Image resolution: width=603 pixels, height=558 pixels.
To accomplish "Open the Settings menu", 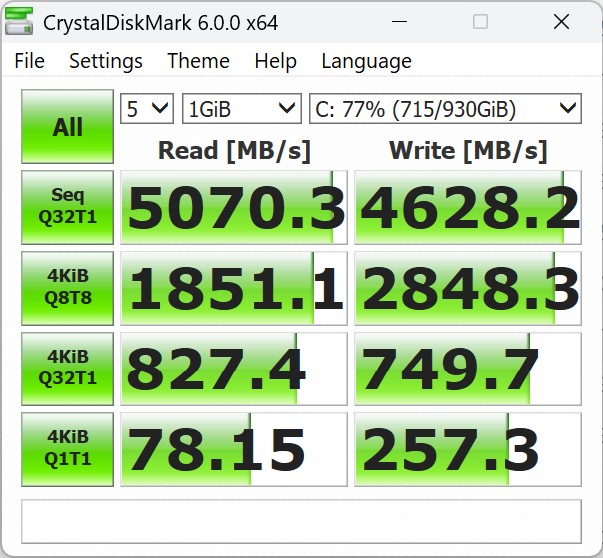I will pos(106,61).
